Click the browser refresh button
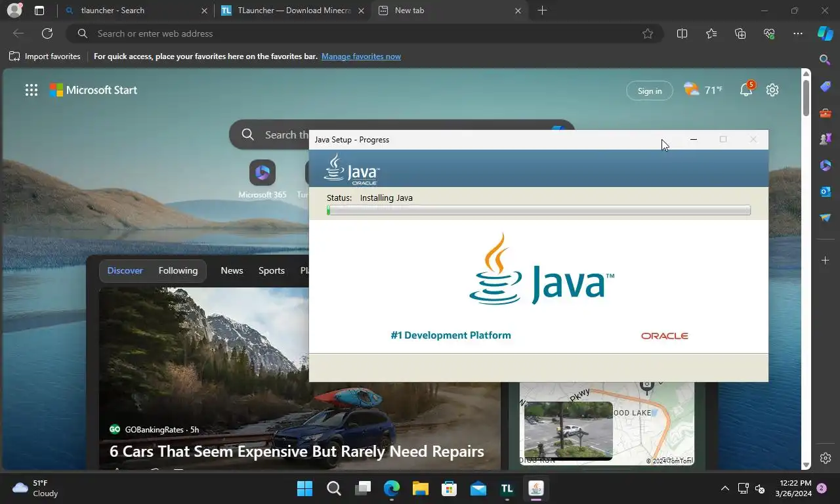The width and height of the screenshot is (840, 504). pyautogui.click(x=47, y=33)
